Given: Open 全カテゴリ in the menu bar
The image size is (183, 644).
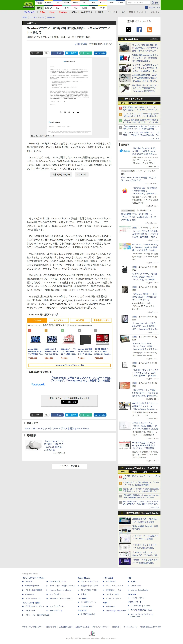Looking at the screenshot, I should pos(155,12).
